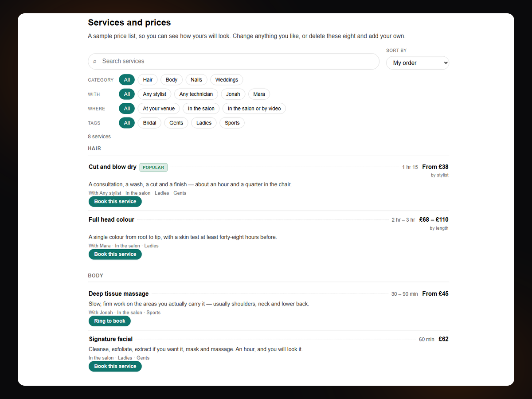Viewport: 532px width, 399px height.
Task: Choose the Nails category filter
Action: [x=196, y=80]
